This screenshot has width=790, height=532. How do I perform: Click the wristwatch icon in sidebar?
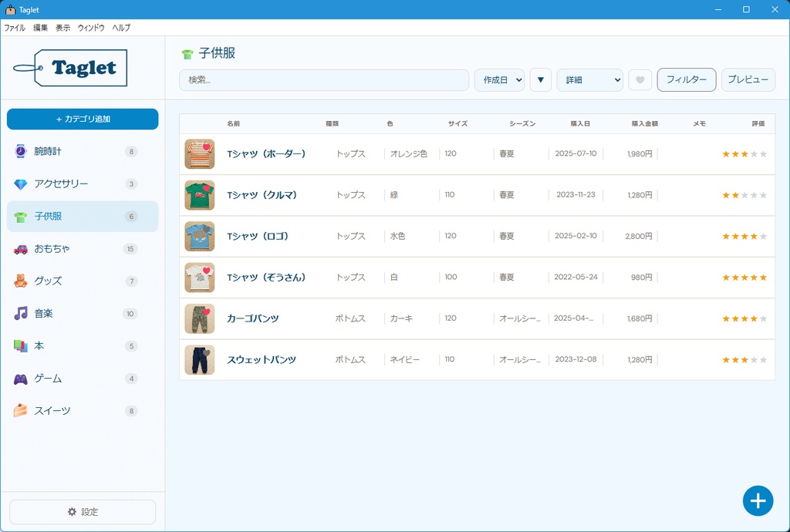point(20,151)
